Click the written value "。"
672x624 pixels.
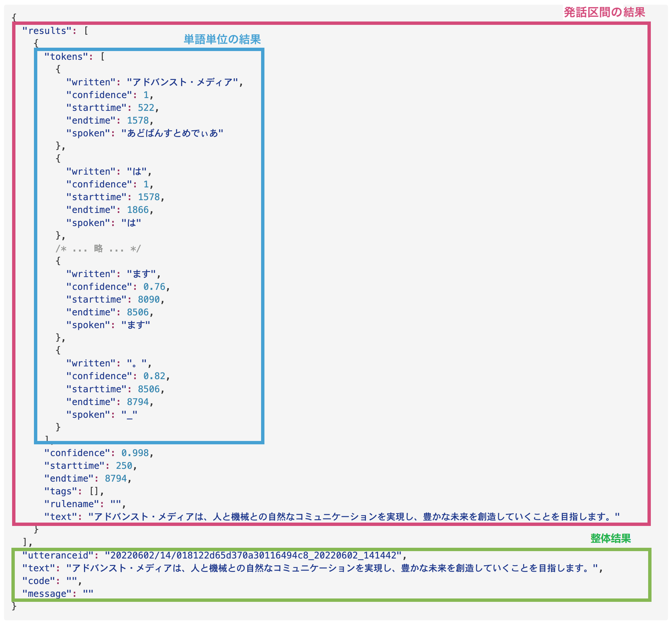click(x=137, y=363)
